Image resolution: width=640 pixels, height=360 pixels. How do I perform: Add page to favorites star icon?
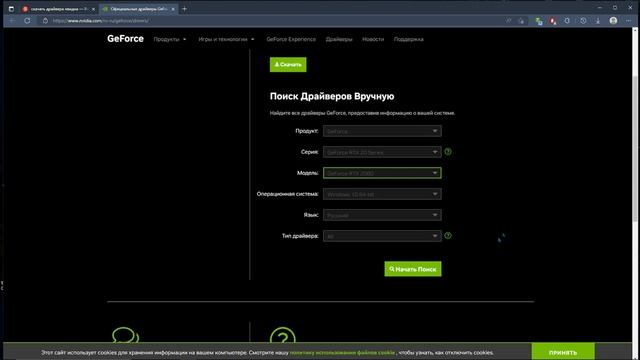pyautogui.click(x=521, y=20)
